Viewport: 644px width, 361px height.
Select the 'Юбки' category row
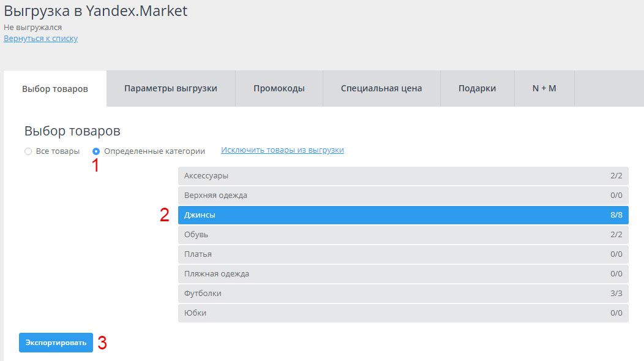(403, 313)
